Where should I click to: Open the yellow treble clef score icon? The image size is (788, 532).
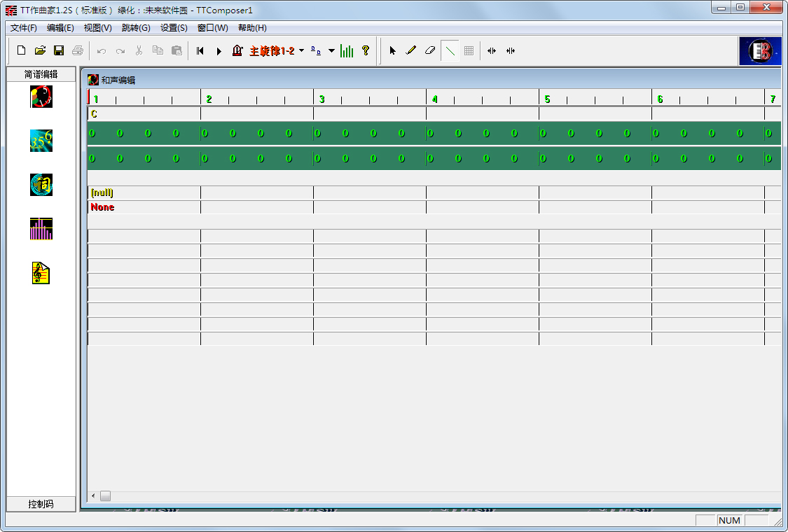pyautogui.click(x=41, y=273)
